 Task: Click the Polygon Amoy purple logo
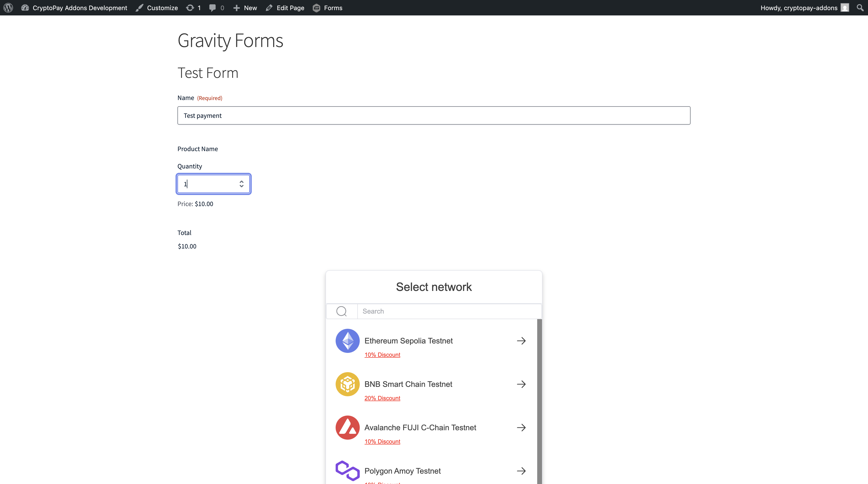point(347,471)
